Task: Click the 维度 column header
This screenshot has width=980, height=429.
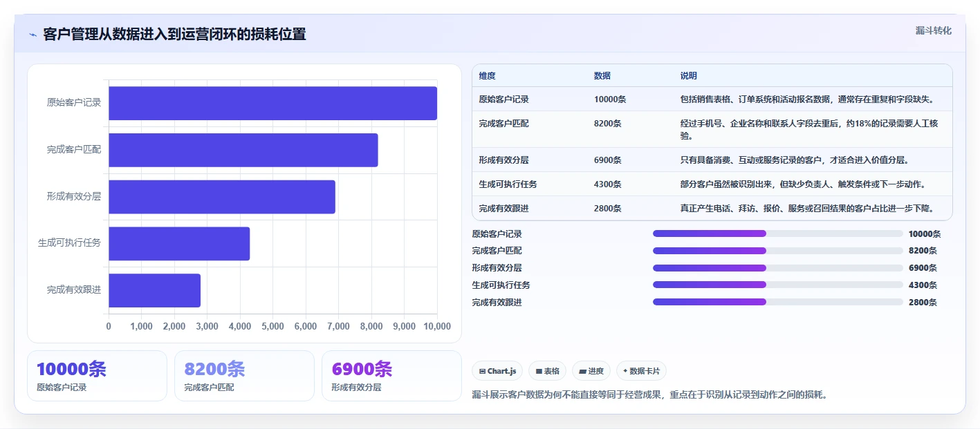Action: click(487, 76)
